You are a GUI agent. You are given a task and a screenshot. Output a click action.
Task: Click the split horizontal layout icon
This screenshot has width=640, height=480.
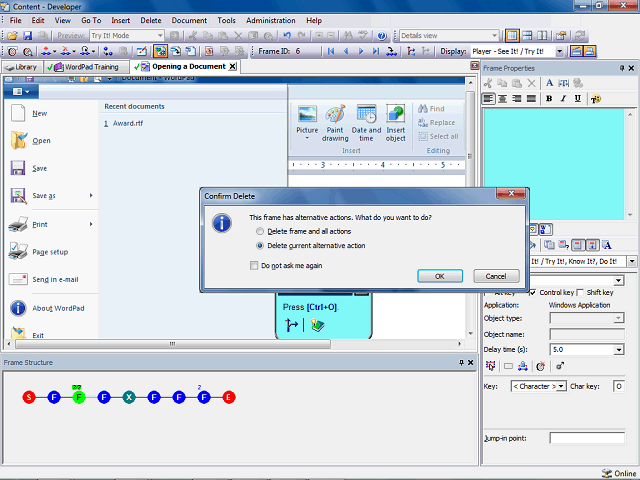[x=527, y=36]
